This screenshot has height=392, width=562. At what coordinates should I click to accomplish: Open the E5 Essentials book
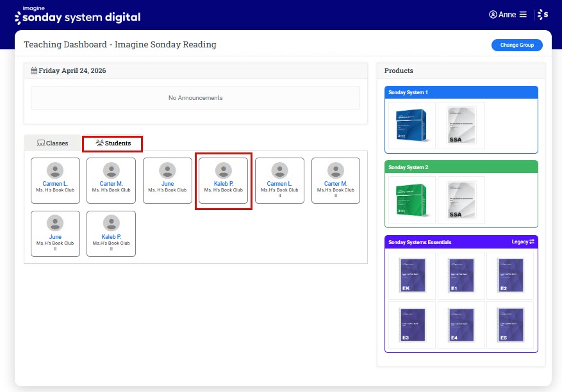(x=510, y=325)
